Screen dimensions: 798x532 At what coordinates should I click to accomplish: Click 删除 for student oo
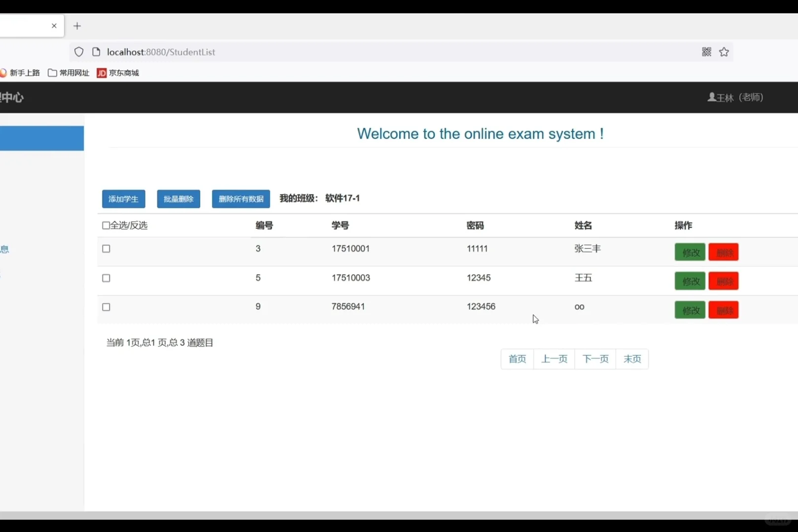point(724,310)
